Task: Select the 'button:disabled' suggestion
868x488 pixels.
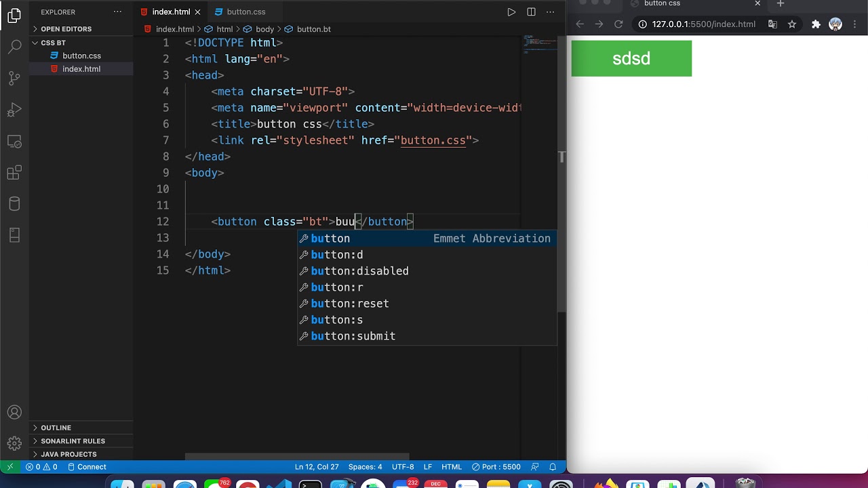Action: (427, 271)
